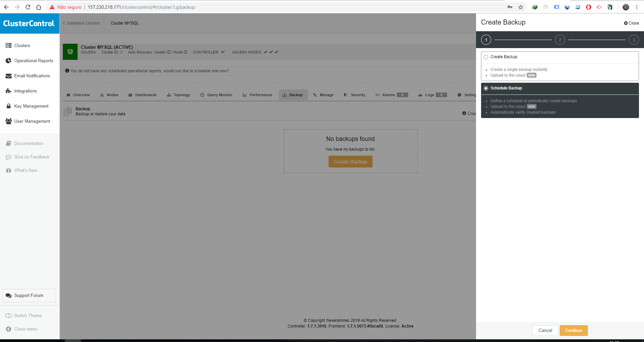644x342 pixels.
Task: Open the Clusters section in sidebar
Action: 22,45
